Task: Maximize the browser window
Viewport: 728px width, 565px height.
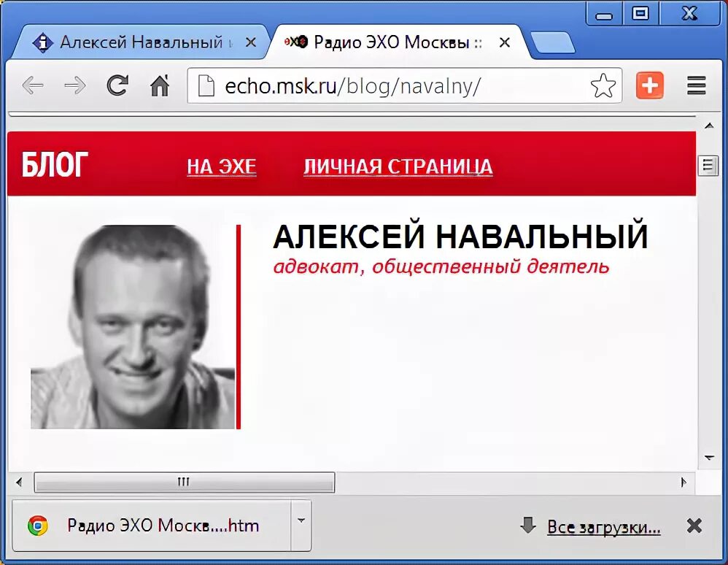Action: coord(640,13)
